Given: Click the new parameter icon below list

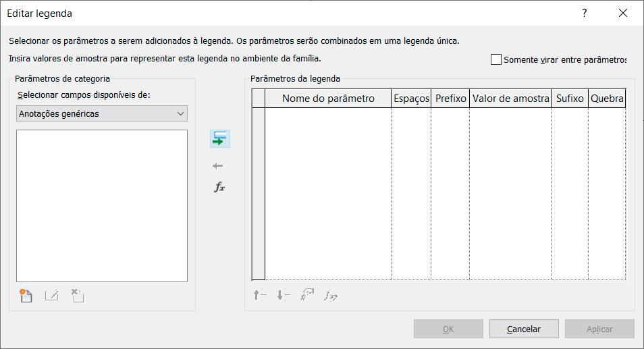Looking at the screenshot, I should point(26,296).
